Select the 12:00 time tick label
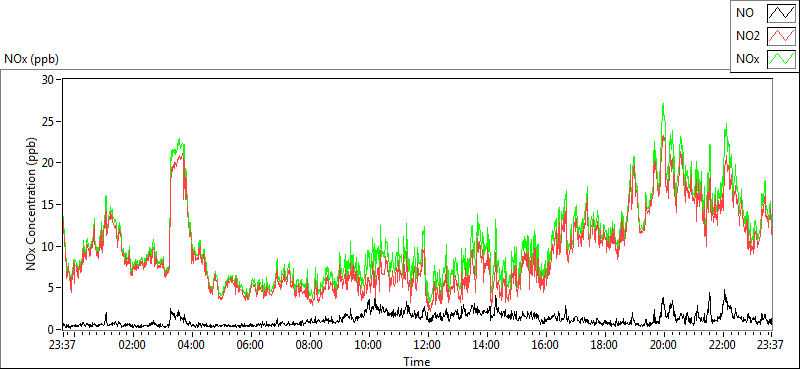The height and width of the screenshot is (369, 800). (x=428, y=345)
